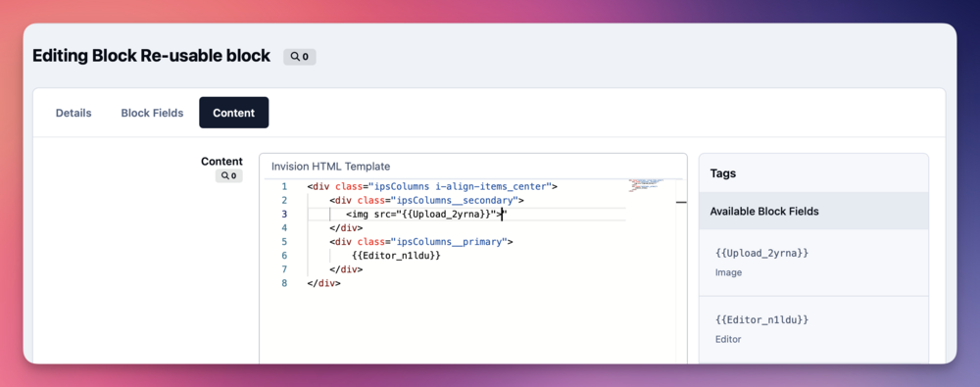The height and width of the screenshot is (387, 980).
Task: Click the Editor field label
Action: click(728, 339)
